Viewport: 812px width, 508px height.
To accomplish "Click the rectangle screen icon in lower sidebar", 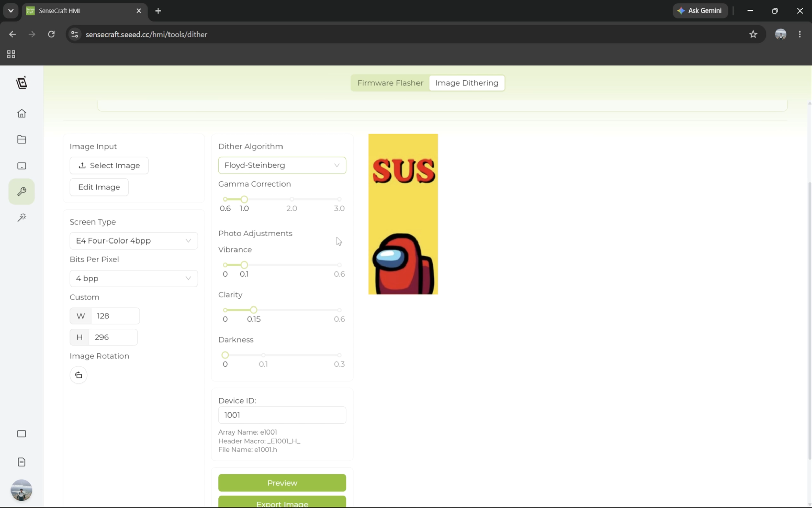I will pos(22,434).
